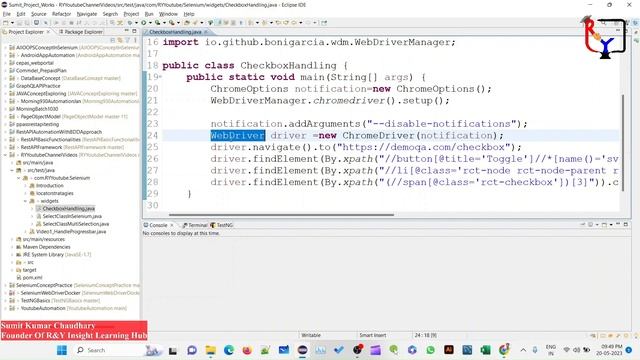This screenshot has width=640, height=360.
Task: Maximize the Console panel
Action: click(626, 224)
